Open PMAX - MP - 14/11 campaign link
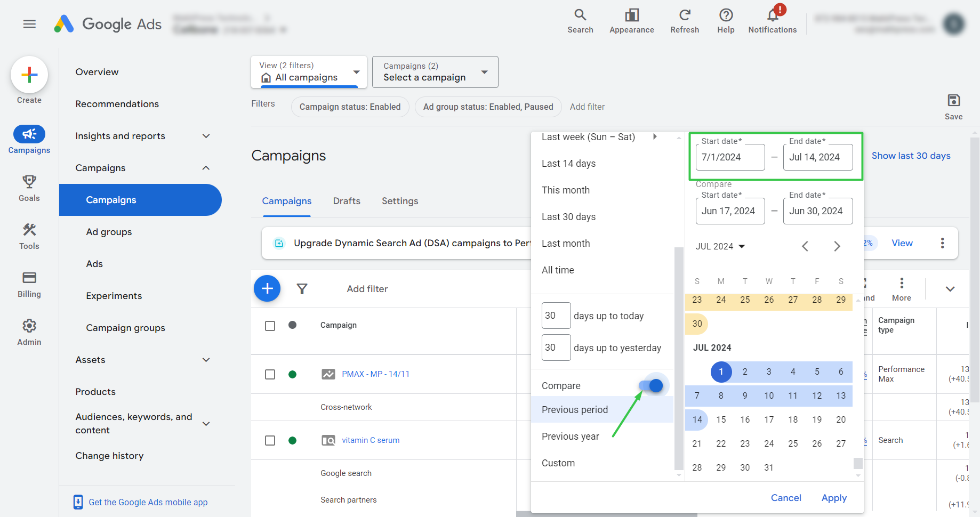 [x=375, y=374]
